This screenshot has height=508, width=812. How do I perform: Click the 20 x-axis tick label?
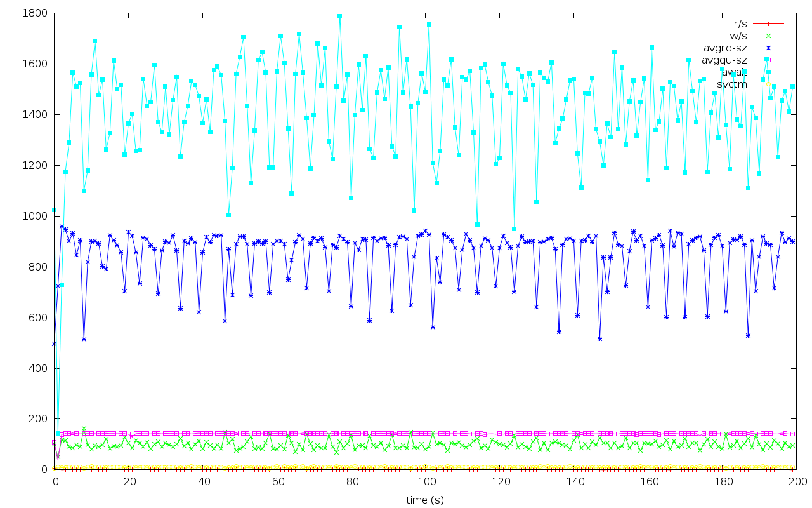tap(129, 482)
